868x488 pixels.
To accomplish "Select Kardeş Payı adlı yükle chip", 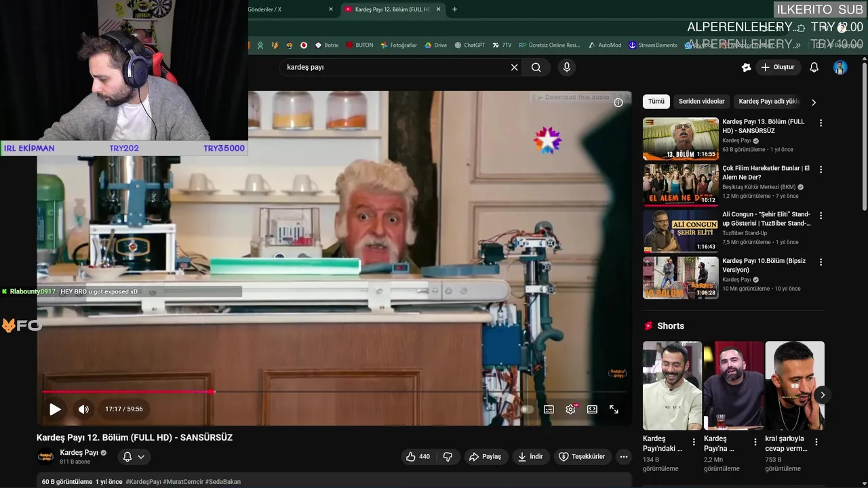I will [x=769, y=102].
